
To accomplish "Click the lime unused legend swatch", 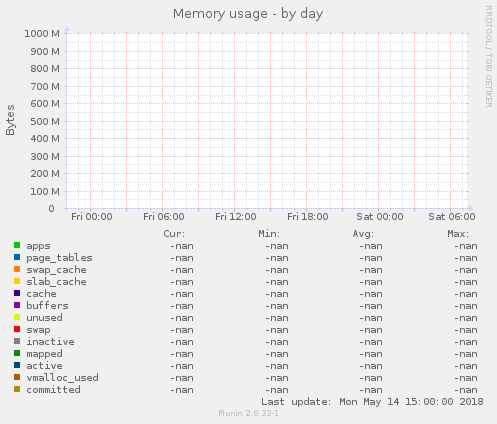I will (x=17, y=317).
